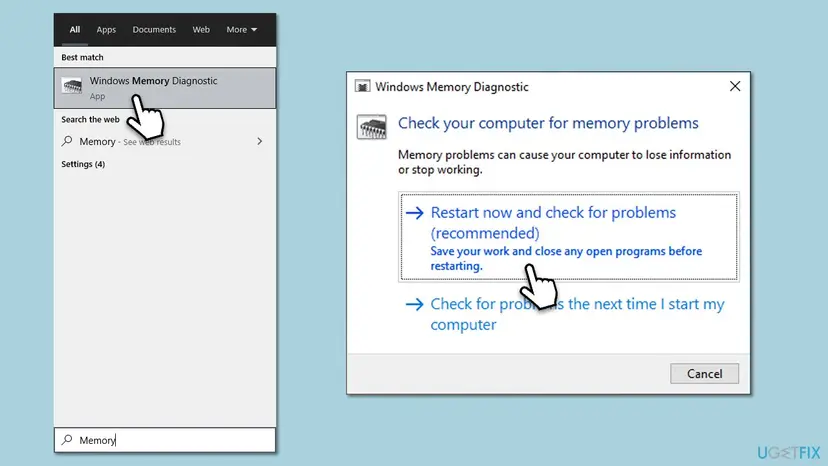Switch to the All search tab
This screenshot has width=828, height=466.
pyautogui.click(x=75, y=30)
